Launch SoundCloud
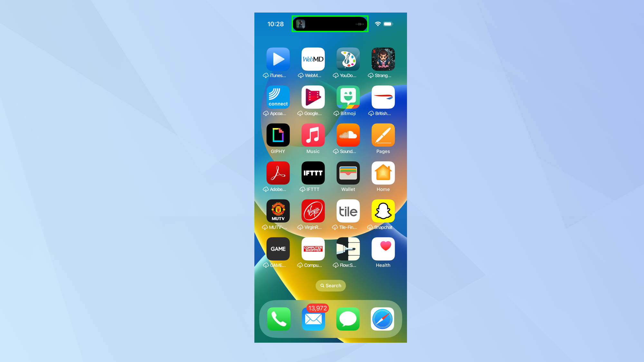This screenshot has height=362, width=644. tap(348, 135)
